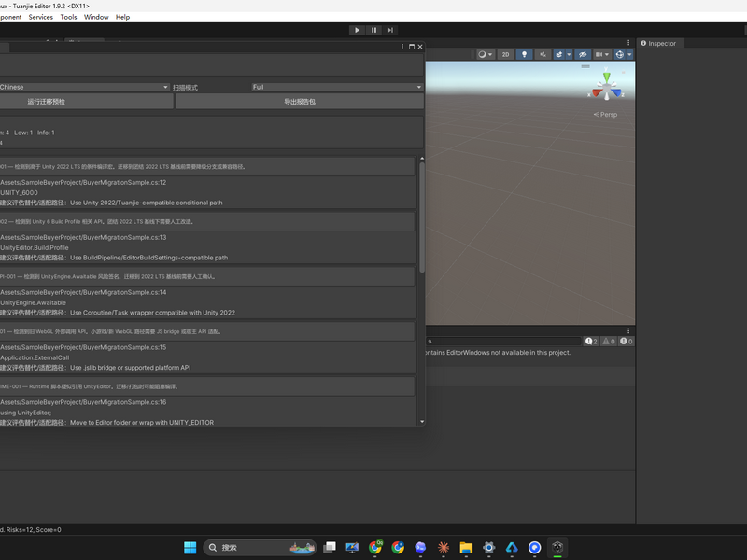Click the Pause button in the toolbar
This screenshot has height=560, width=747.
point(373,30)
